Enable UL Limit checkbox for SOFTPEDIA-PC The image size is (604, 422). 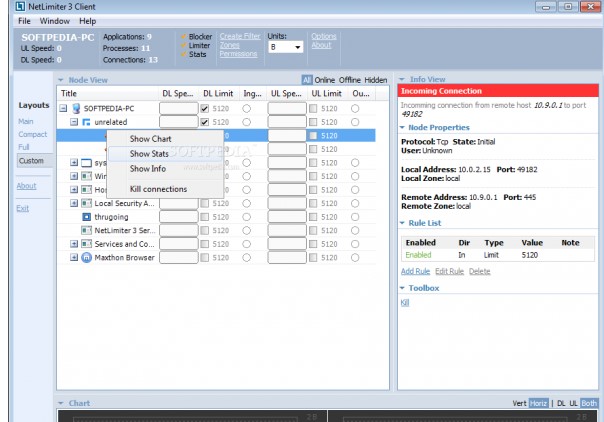coord(314,108)
